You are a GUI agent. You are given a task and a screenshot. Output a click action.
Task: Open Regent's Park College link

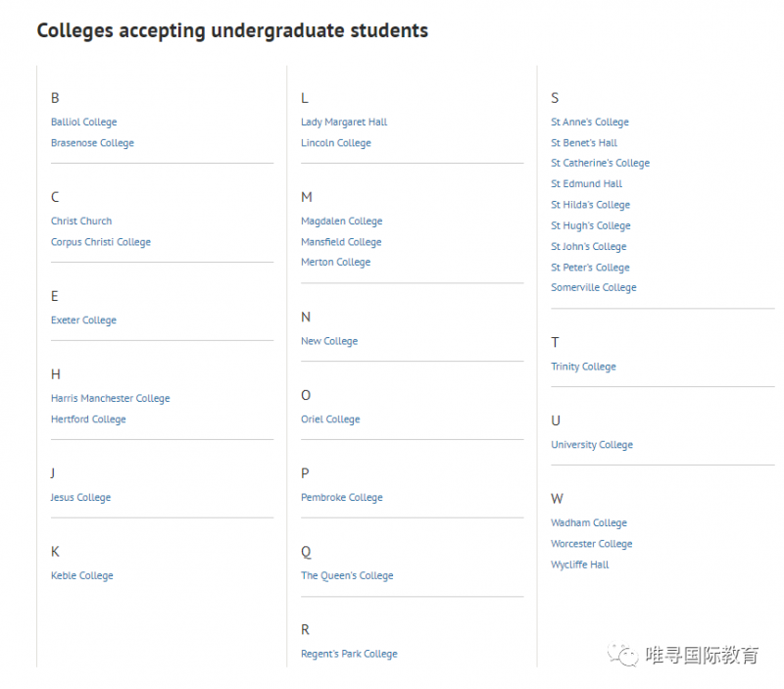pos(349,654)
